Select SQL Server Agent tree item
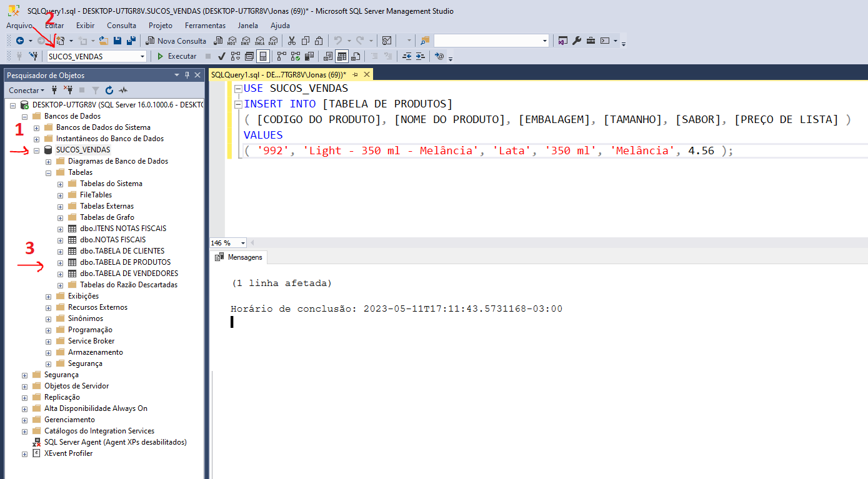868x479 pixels. click(116, 442)
